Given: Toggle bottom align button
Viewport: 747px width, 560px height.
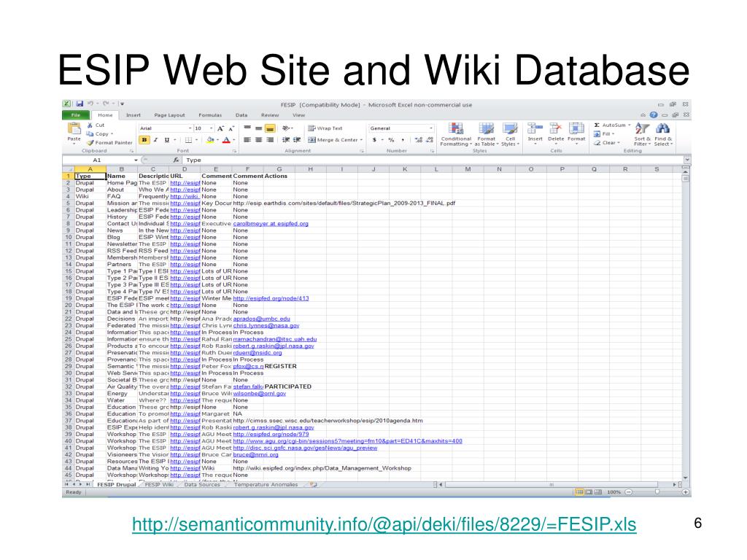Looking at the screenshot, I should pyautogui.click(x=270, y=128).
